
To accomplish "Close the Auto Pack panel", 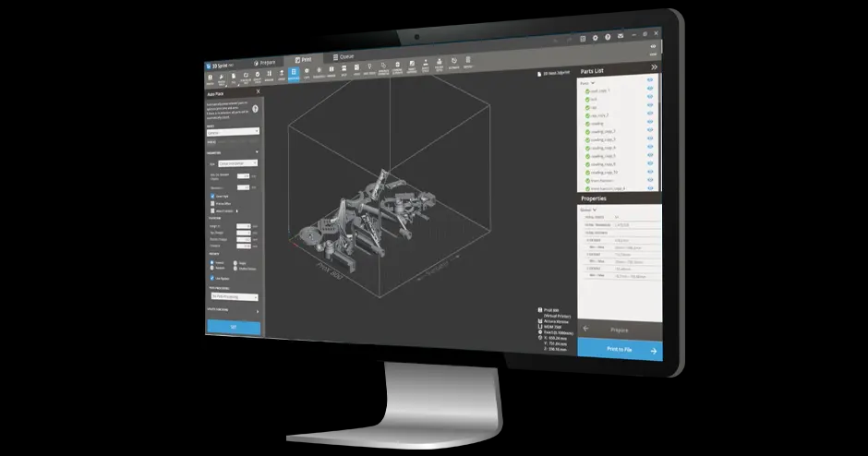I will [x=258, y=92].
